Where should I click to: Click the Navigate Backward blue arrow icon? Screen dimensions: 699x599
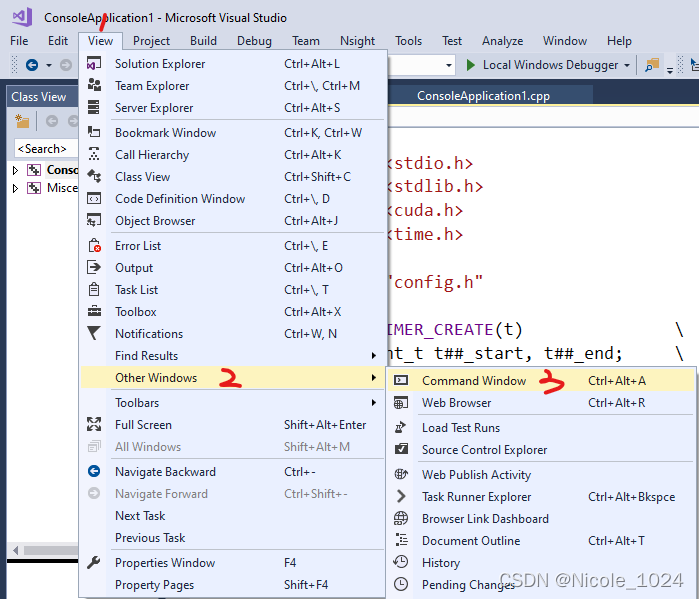click(x=94, y=471)
